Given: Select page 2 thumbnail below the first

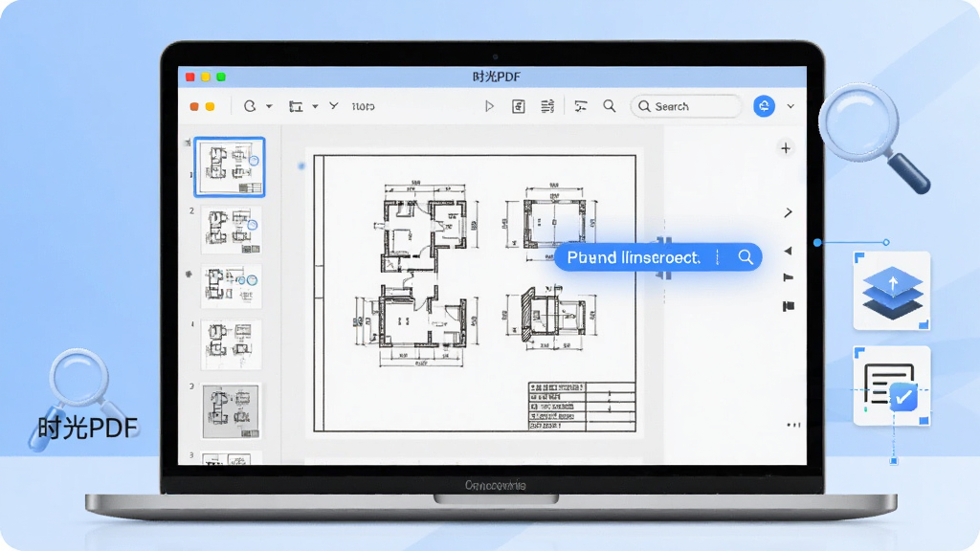Looking at the screenshot, I should (231, 231).
